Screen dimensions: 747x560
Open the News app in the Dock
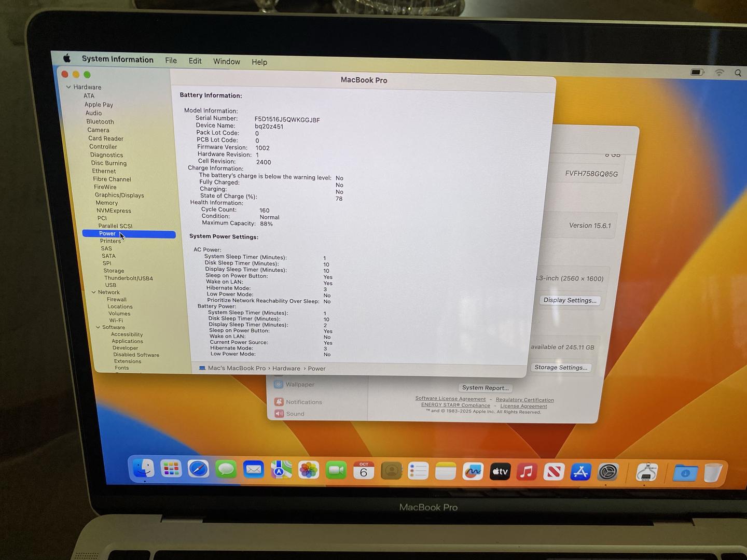tap(554, 472)
